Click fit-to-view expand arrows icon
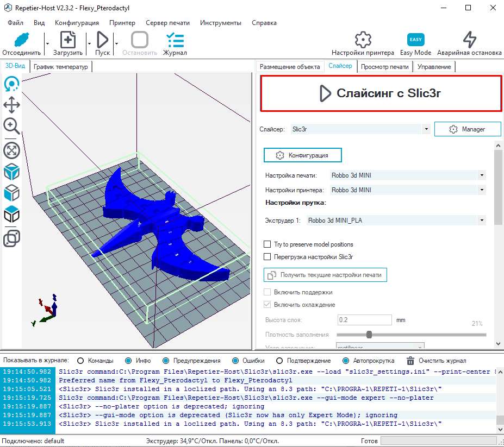 click(11, 150)
